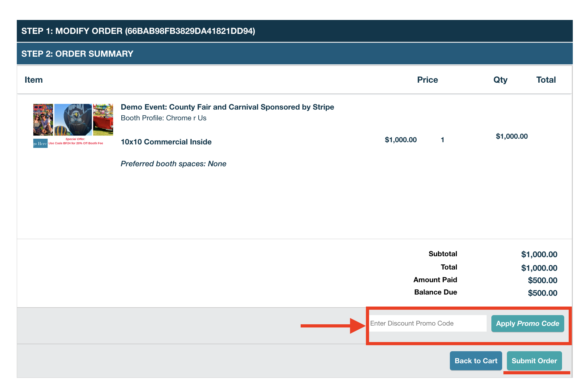588x387 pixels.
Task: Select the Qty column header
Action: (500, 79)
